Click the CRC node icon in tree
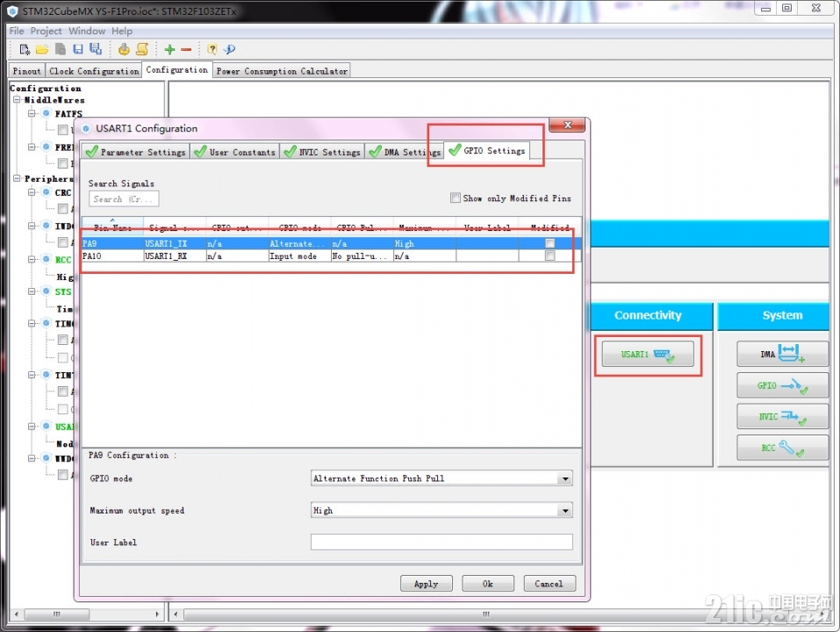The image size is (840, 632). point(46,192)
